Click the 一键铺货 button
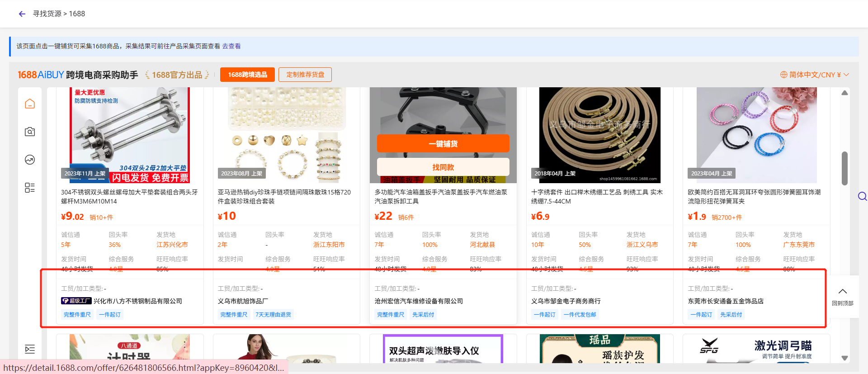The width and height of the screenshot is (868, 374). [443, 144]
